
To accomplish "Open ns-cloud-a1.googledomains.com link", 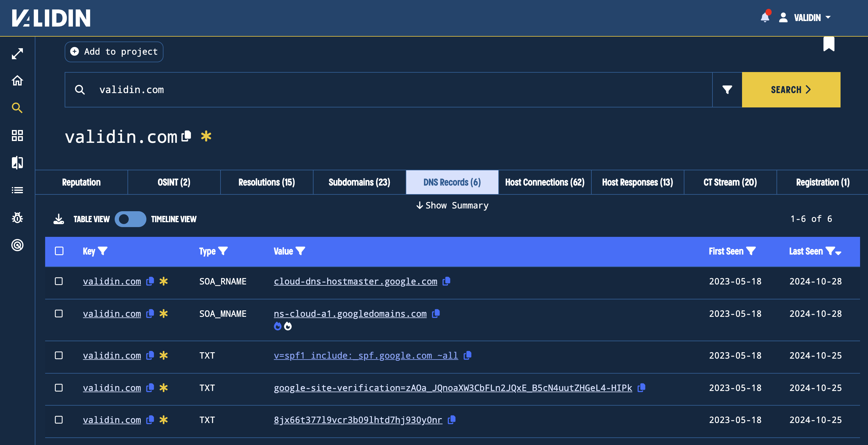I will point(350,313).
